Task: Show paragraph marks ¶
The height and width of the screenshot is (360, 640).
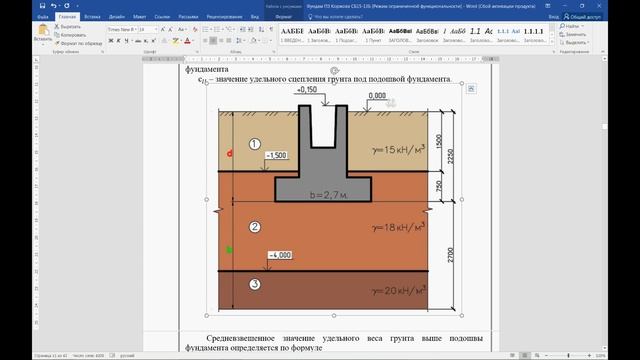Action: (271, 29)
